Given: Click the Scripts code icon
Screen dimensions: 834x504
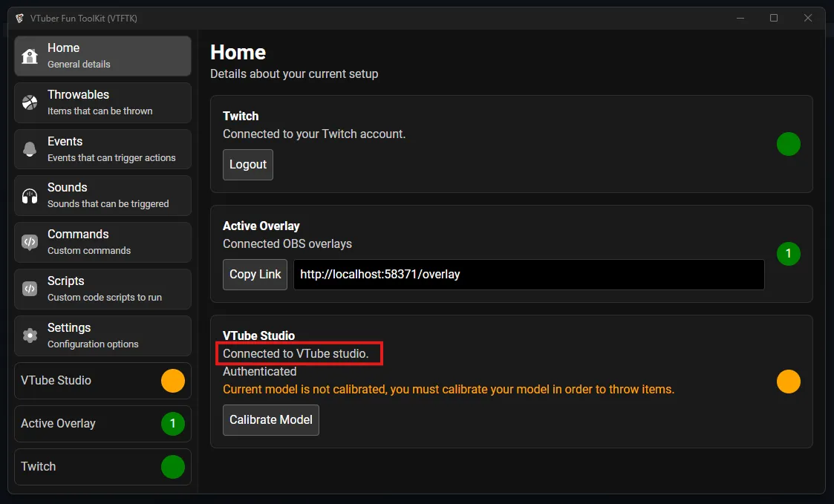Looking at the screenshot, I should point(30,289).
